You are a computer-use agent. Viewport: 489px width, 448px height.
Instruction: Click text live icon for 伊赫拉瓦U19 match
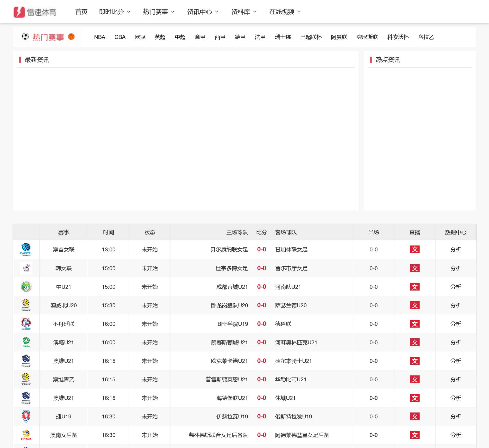[x=414, y=416]
